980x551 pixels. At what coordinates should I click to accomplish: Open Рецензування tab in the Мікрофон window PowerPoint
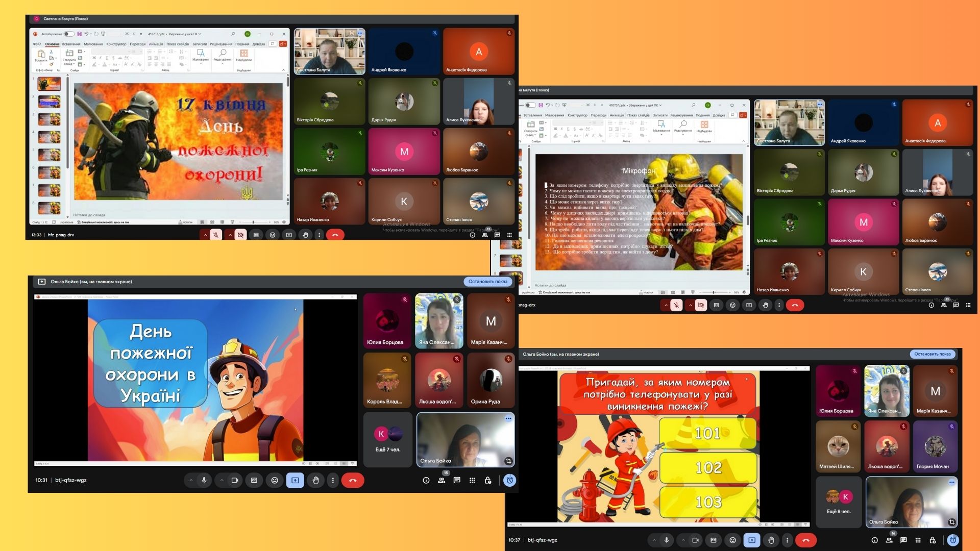click(680, 115)
